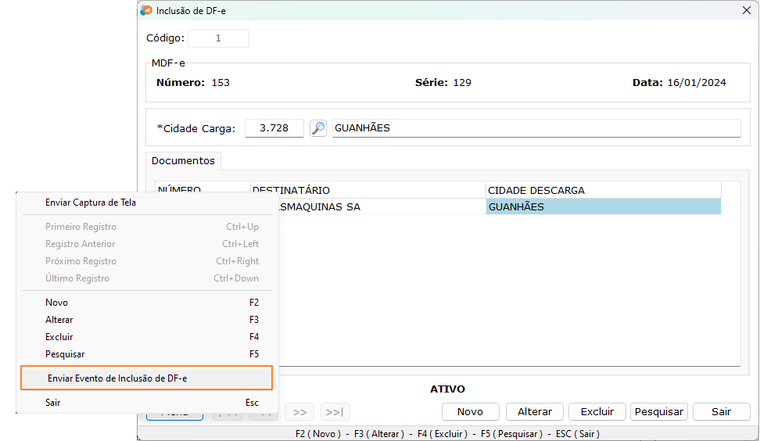
Task: Select Próximo Registro menu entry
Action: [146, 261]
